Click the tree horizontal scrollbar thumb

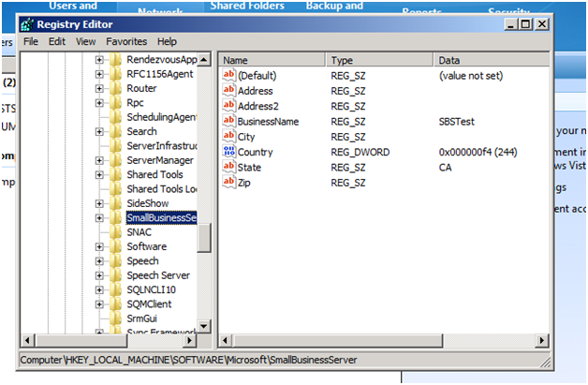pyautogui.click(x=81, y=340)
